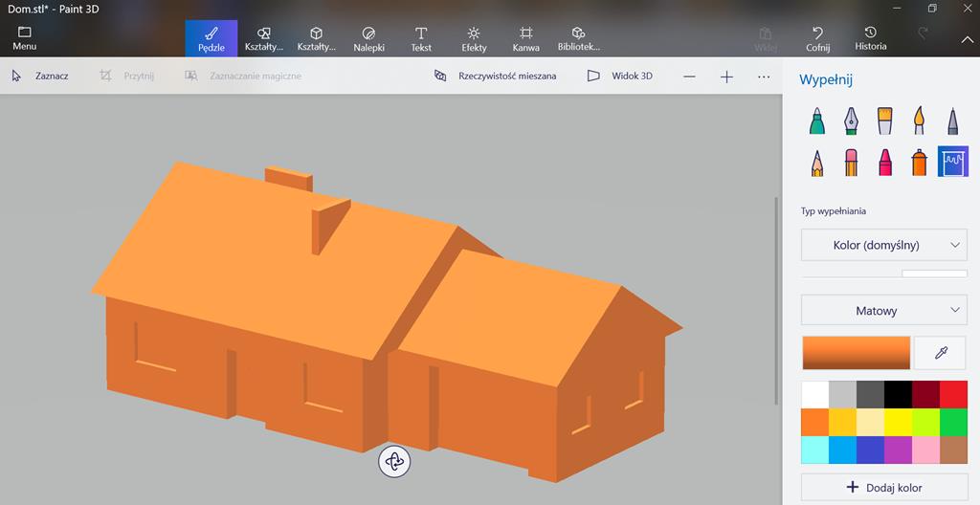Image resolution: width=980 pixels, height=505 pixels.
Task: Click the rotate view handle below the house
Action: pos(394,462)
